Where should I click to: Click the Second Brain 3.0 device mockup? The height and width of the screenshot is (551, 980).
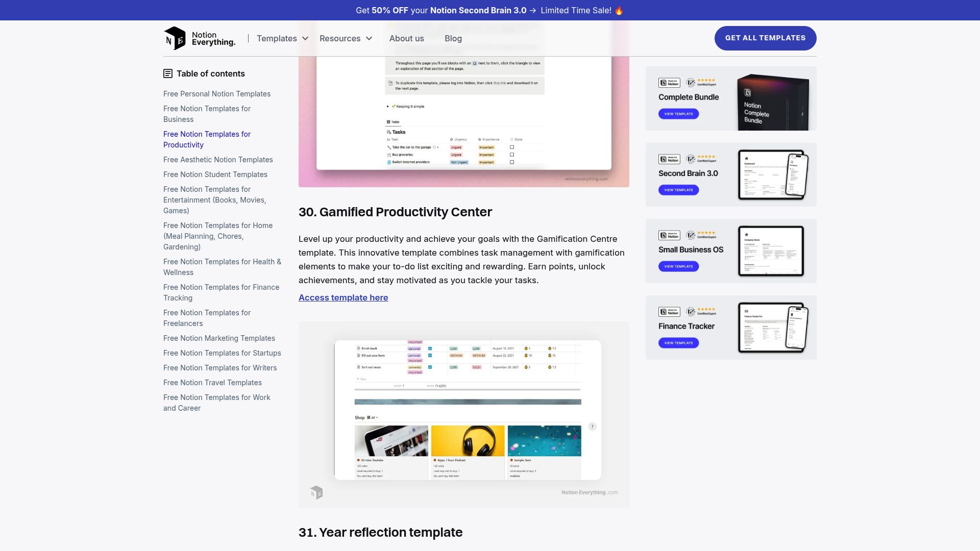click(x=773, y=174)
